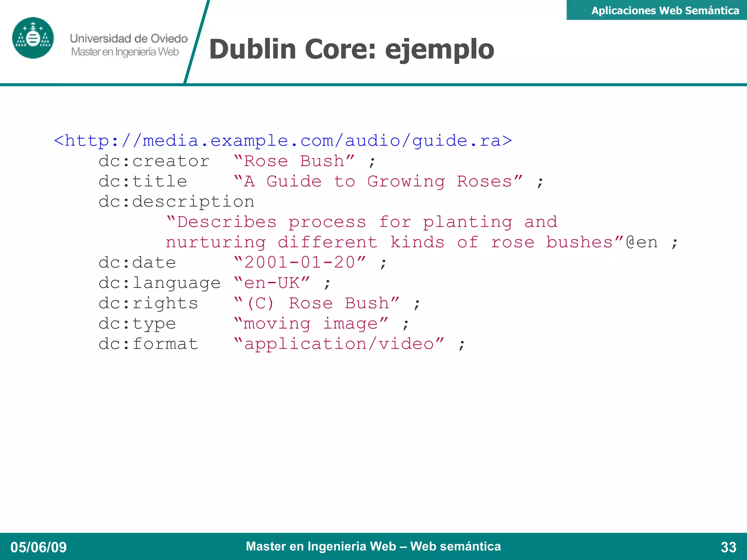Select the "Rose Bush" creator value
Screen dimensions: 747x560
pyautogui.click(x=294, y=162)
